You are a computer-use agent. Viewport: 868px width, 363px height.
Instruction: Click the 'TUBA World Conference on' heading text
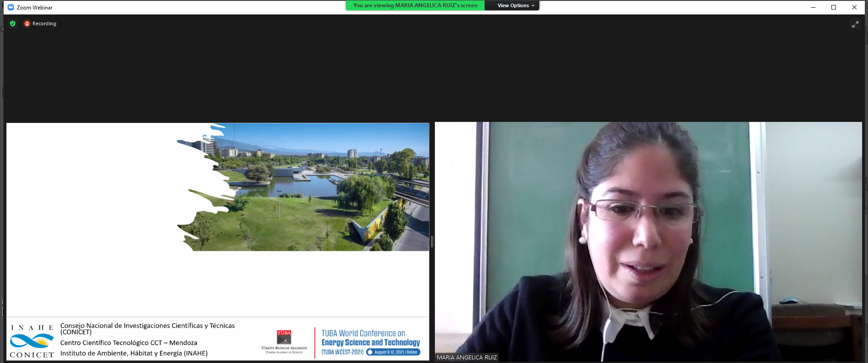click(363, 333)
